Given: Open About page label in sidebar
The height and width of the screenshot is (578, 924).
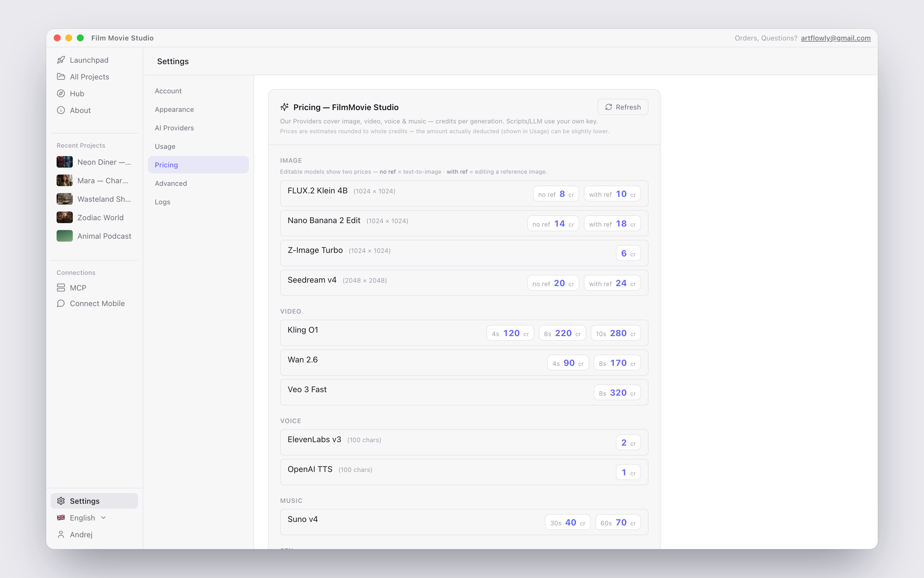Looking at the screenshot, I should [x=80, y=110].
